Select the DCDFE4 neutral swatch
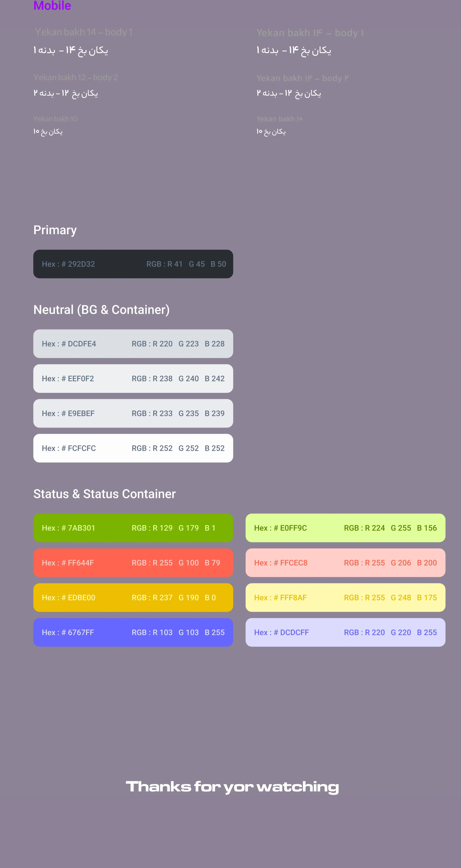461x868 pixels. (133, 344)
